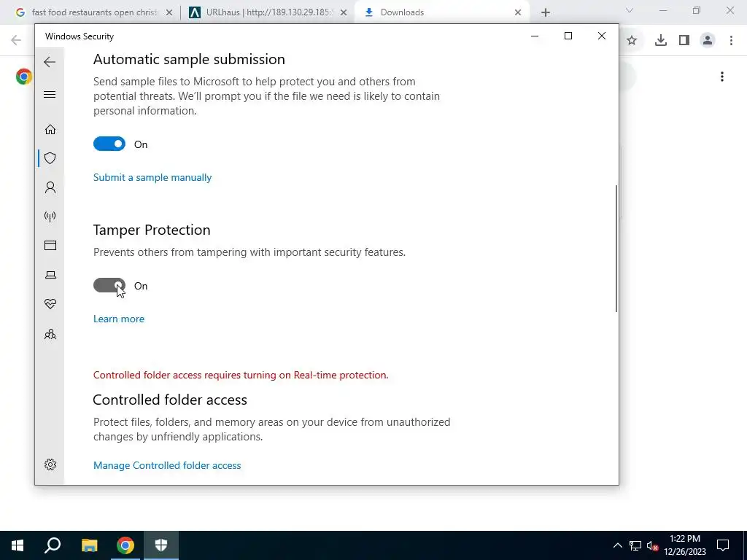This screenshot has height=560, width=747.
Task: Bookmark this page with star icon
Action: [x=632, y=41]
